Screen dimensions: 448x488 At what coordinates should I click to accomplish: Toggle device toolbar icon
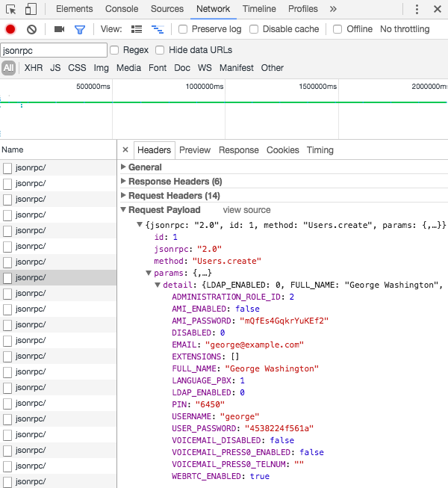pos(31,9)
